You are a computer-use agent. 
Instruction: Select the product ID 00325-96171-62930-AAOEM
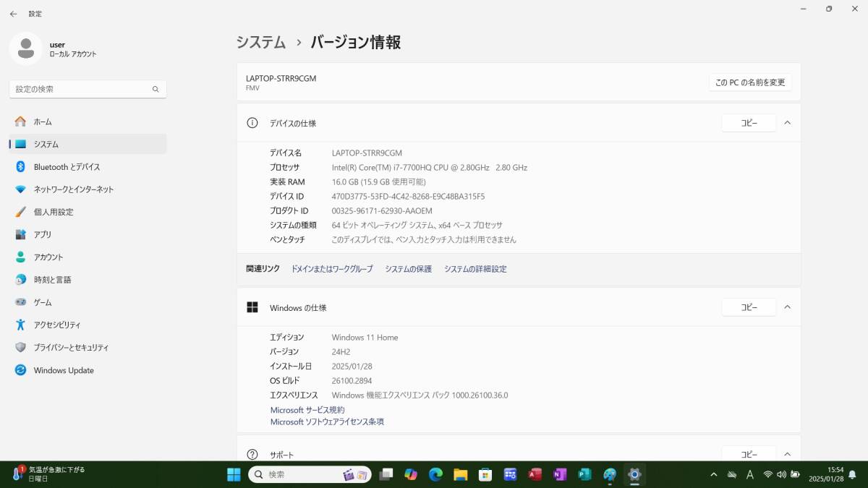point(382,210)
